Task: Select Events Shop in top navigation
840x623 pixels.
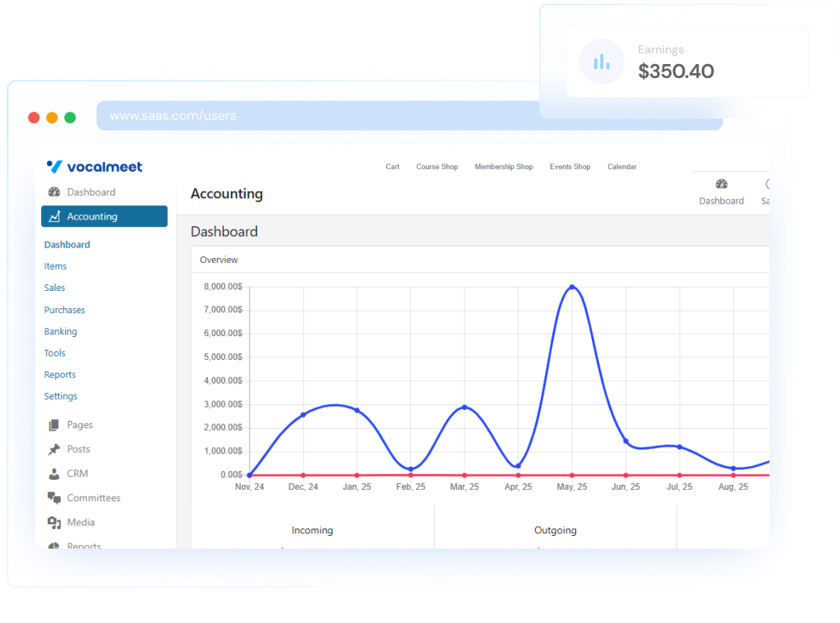Action: coord(570,167)
